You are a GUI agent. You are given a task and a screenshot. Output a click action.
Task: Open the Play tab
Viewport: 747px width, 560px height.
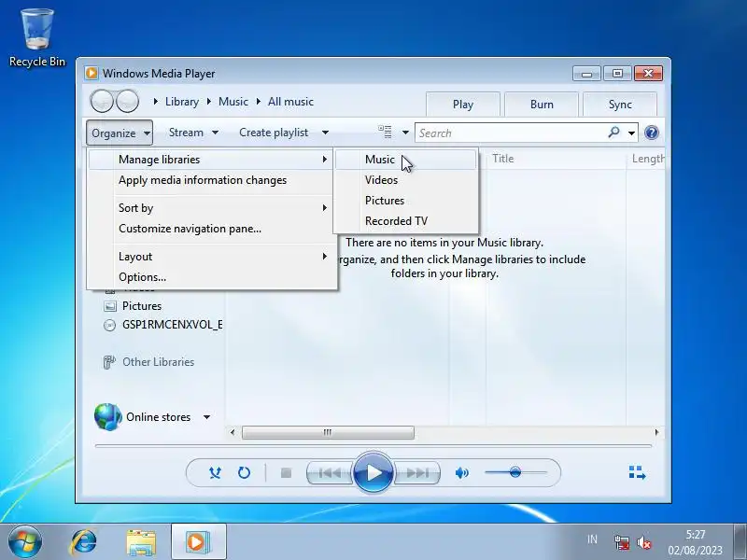click(462, 105)
